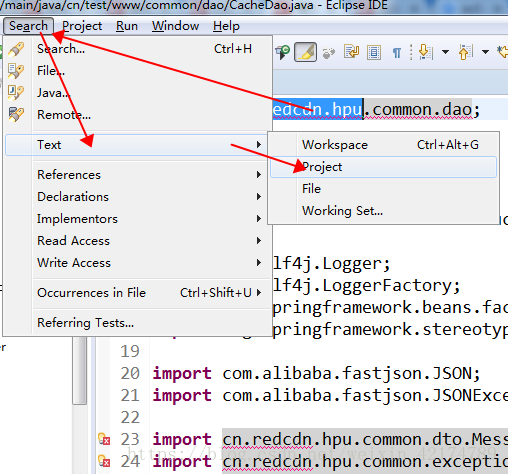Viewport: 508px width, 474px height.
Task: Expand the Read Access submenu arrow
Action: point(259,241)
